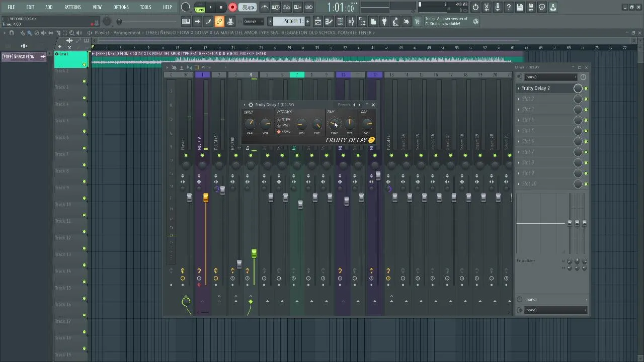Open the OPTIONS menu
Viewport: 644px width, 362px height.
coord(121,7)
